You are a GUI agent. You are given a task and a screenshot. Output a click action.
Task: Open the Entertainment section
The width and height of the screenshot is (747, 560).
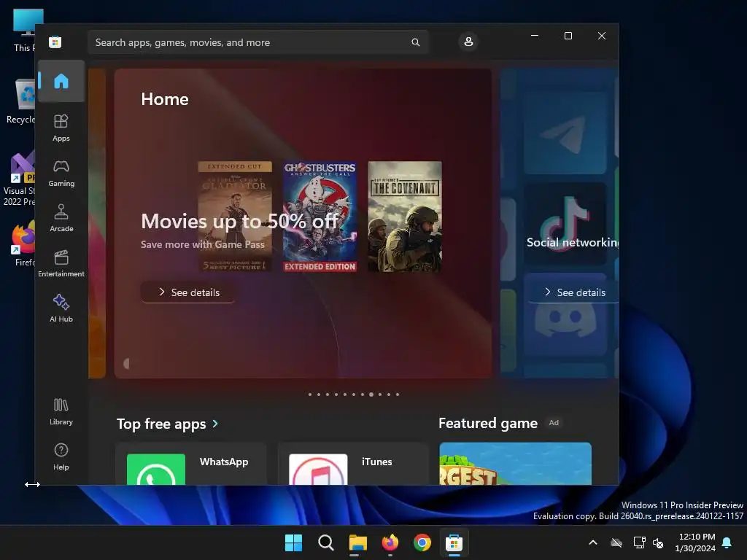[61, 263]
